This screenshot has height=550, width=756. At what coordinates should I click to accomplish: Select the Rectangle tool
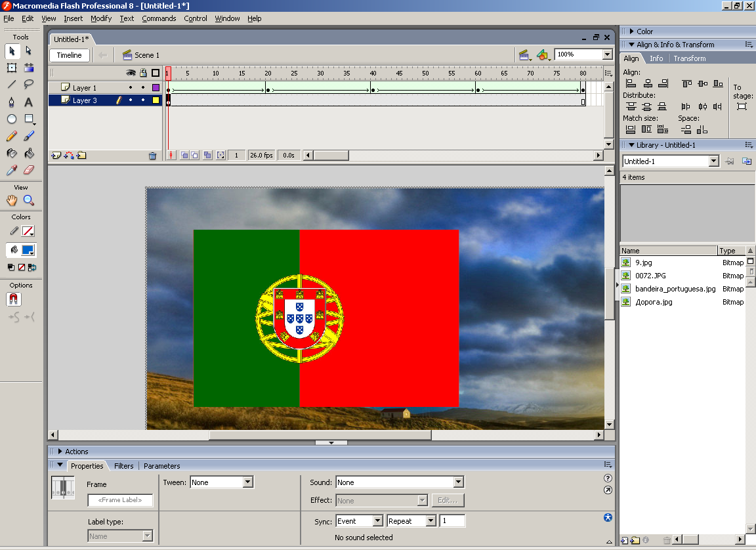[x=28, y=119]
